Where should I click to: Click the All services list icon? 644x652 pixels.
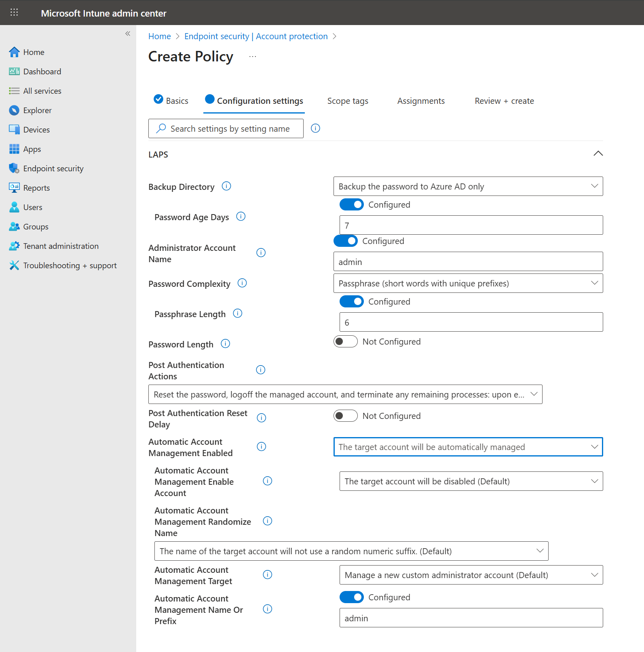point(14,91)
